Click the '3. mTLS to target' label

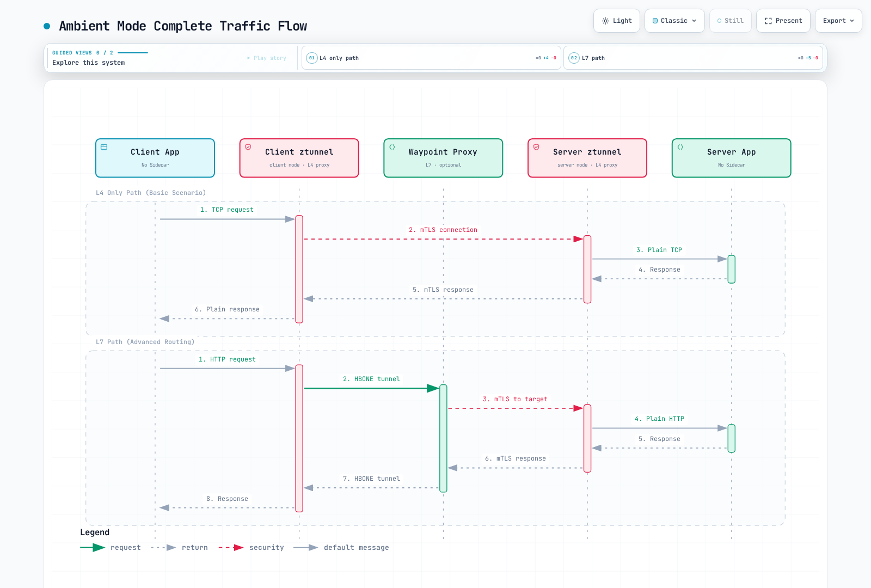pyautogui.click(x=515, y=399)
